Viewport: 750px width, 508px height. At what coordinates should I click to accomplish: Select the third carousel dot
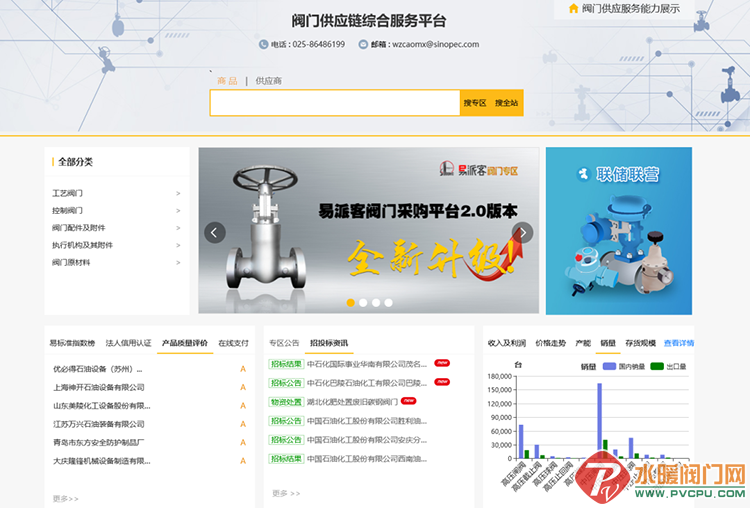click(x=376, y=302)
